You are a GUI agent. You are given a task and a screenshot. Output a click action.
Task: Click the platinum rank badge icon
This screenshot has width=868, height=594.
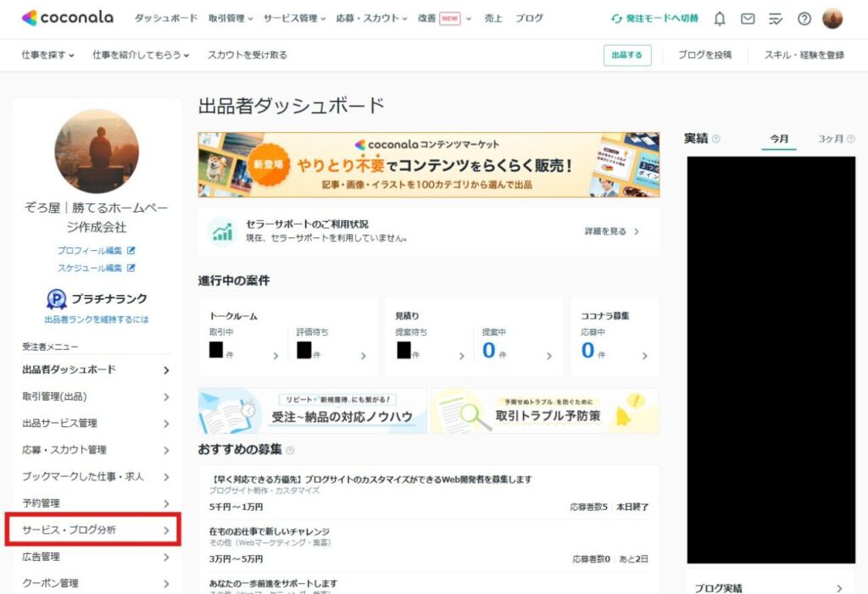coord(56,299)
